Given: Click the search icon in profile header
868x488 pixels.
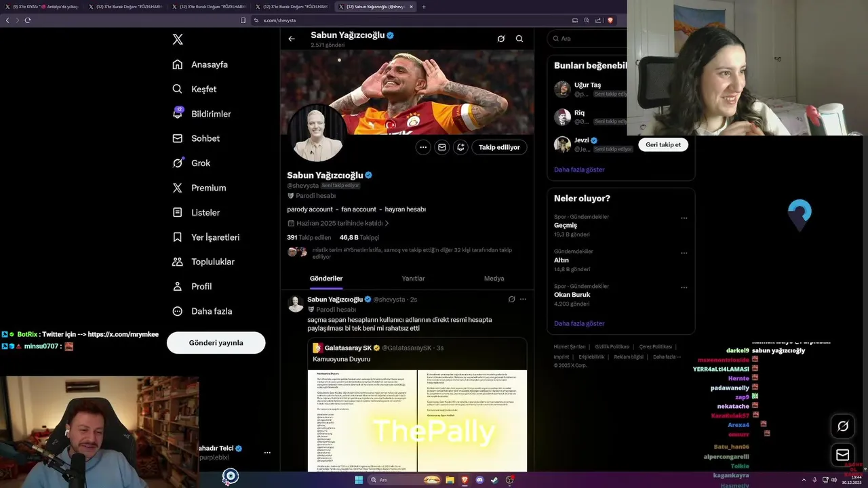Looking at the screenshot, I should 519,39.
